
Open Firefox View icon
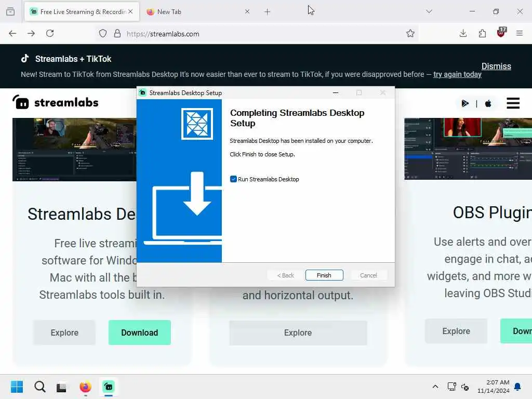point(10,11)
